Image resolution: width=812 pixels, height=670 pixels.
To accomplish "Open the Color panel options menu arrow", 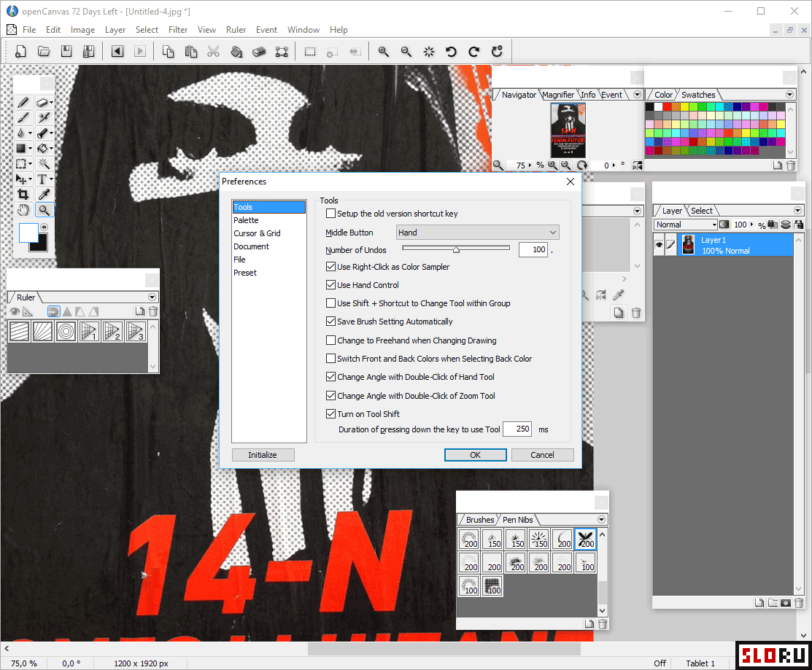I will tap(789, 95).
